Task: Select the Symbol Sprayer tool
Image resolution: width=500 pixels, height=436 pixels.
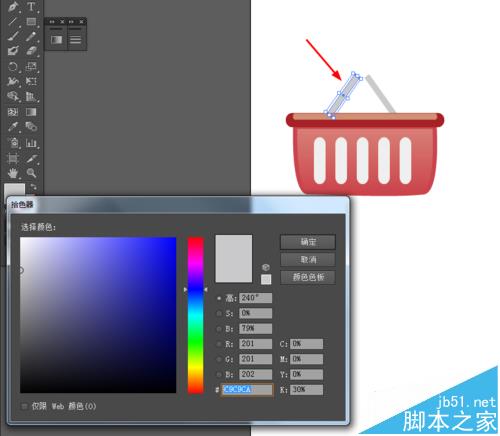Action: [13, 143]
